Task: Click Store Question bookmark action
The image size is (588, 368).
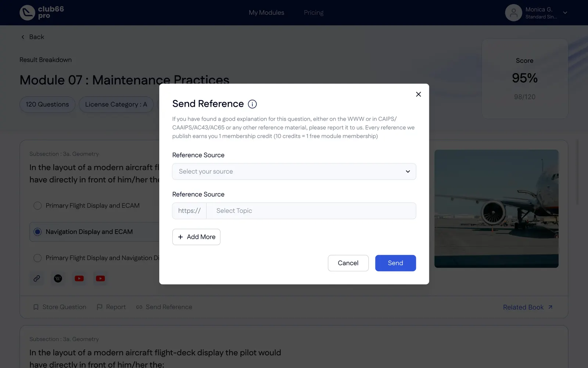Action: click(60, 307)
